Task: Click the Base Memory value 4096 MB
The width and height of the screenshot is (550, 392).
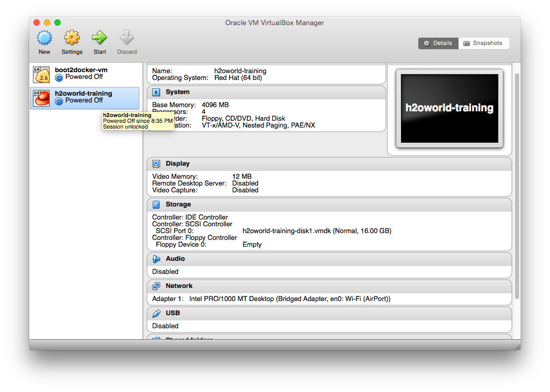Action: pos(215,105)
